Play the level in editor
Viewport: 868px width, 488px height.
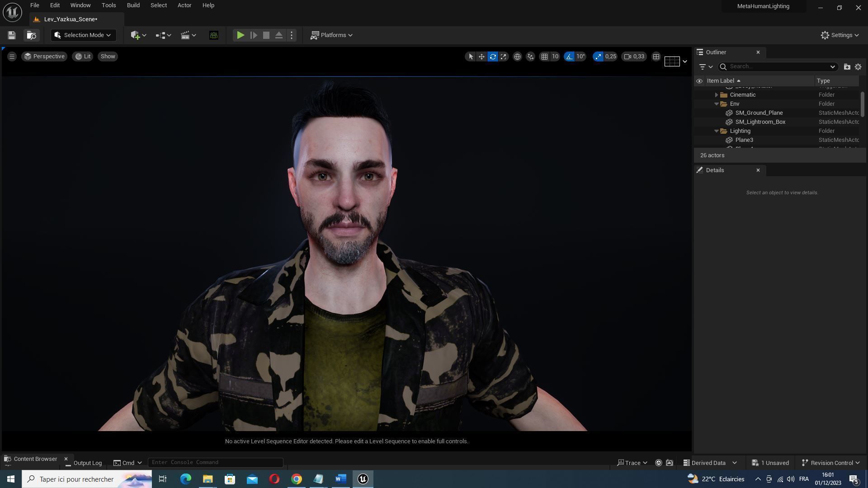point(241,35)
